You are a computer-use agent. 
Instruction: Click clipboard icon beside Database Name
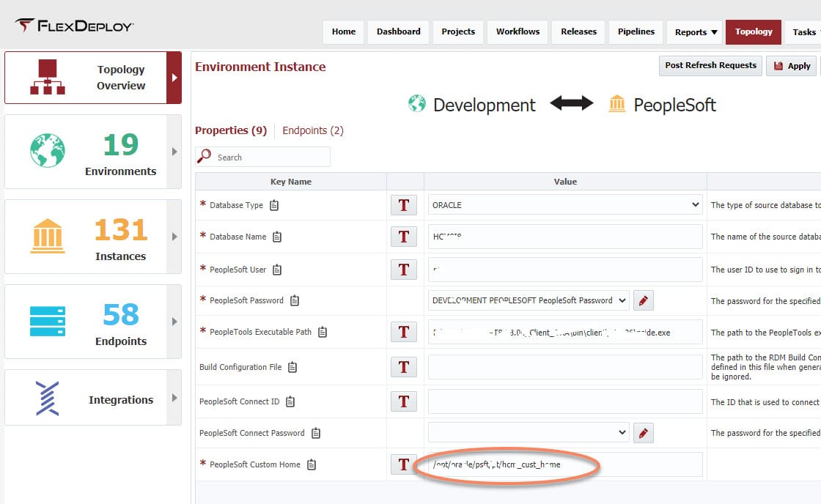coord(277,237)
